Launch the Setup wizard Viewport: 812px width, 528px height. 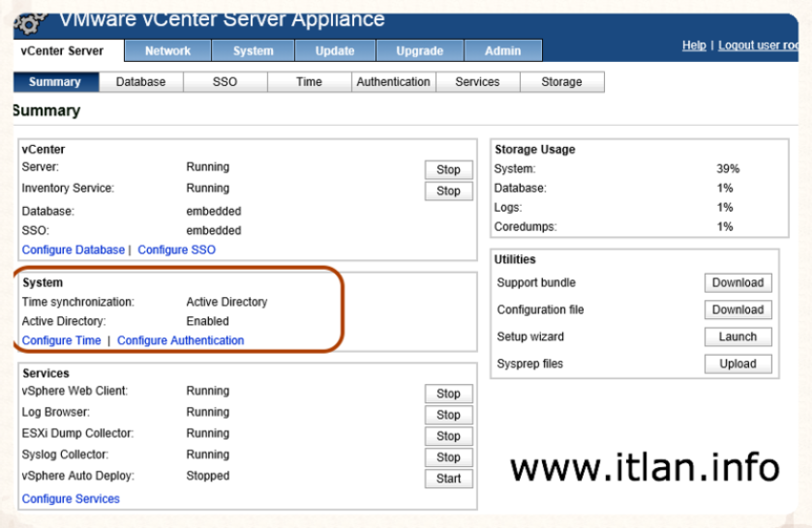click(x=737, y=337)
